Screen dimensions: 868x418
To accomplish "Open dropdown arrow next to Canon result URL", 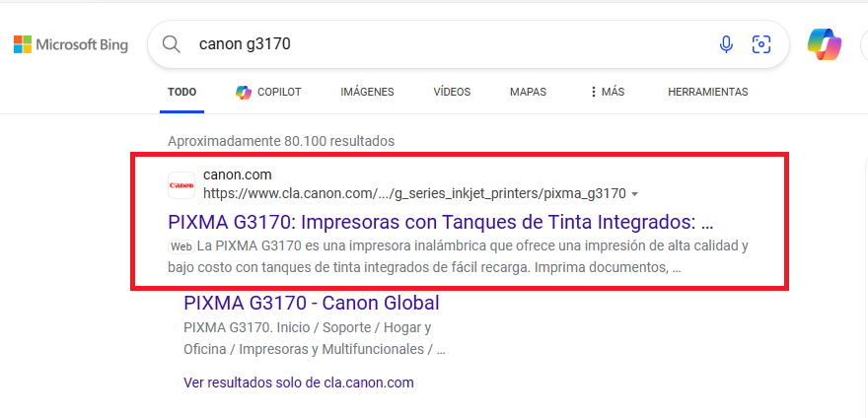I will (635, 194).
